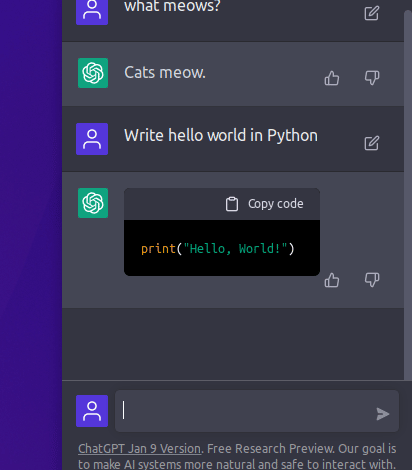Image resolution: width=412 pixels, height=470 pixels.
Task: Click the send message arrow icon
Action: pos(383,414)
